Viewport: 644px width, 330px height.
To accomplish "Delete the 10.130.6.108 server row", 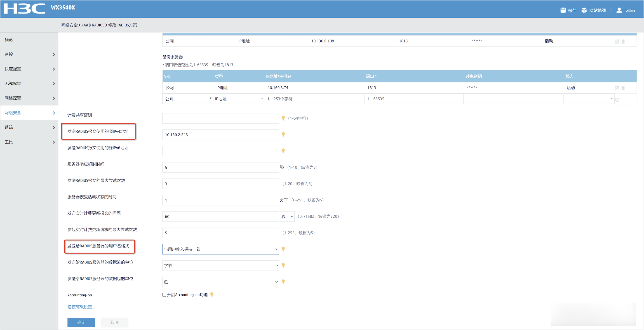I will [x=623, y=41].
